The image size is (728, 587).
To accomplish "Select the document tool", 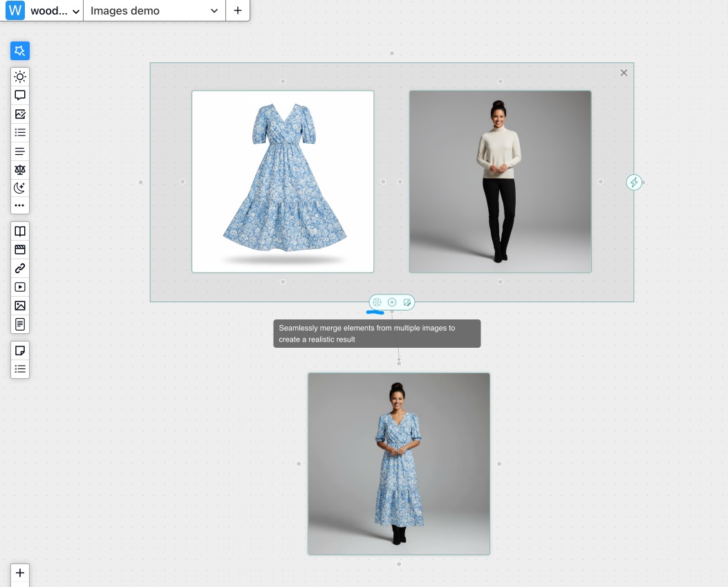I will click(20, 324).
